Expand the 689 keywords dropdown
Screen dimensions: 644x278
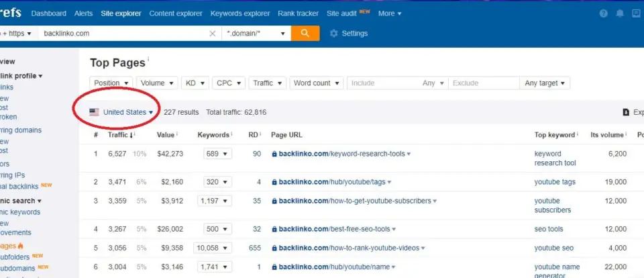pyautogui.click(x=217, y=154)
